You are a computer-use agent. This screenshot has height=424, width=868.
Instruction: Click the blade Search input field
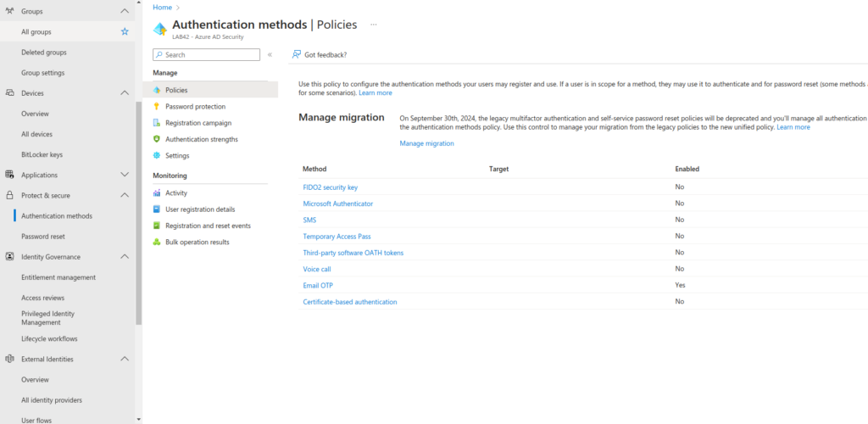coord(207,55)
